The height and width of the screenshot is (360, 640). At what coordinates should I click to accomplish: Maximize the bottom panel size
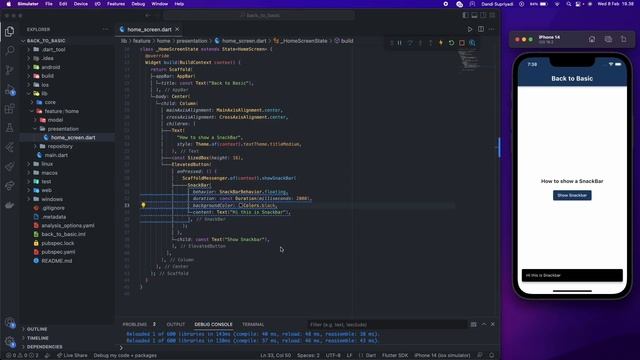484,324
